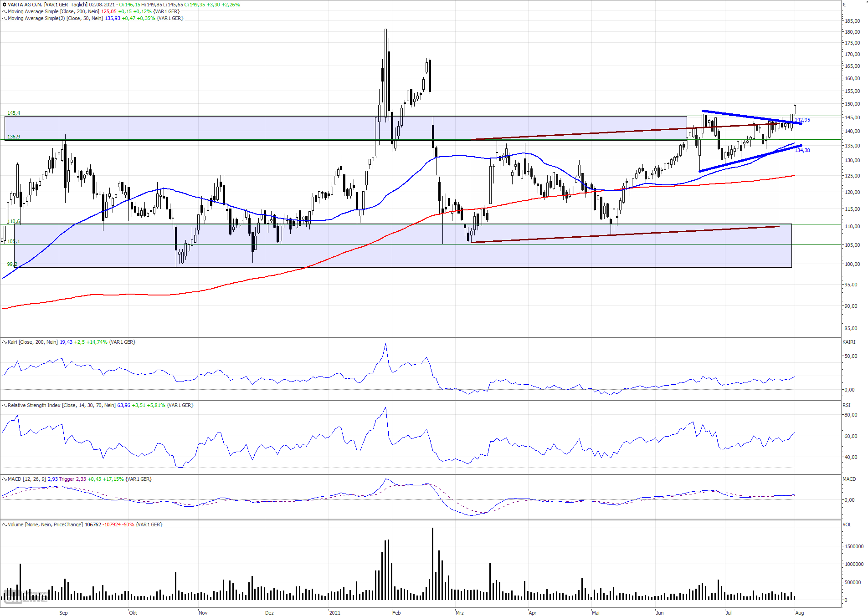
Task: Click the Dez label on the time axis
Action: click(x=270, y=613)
